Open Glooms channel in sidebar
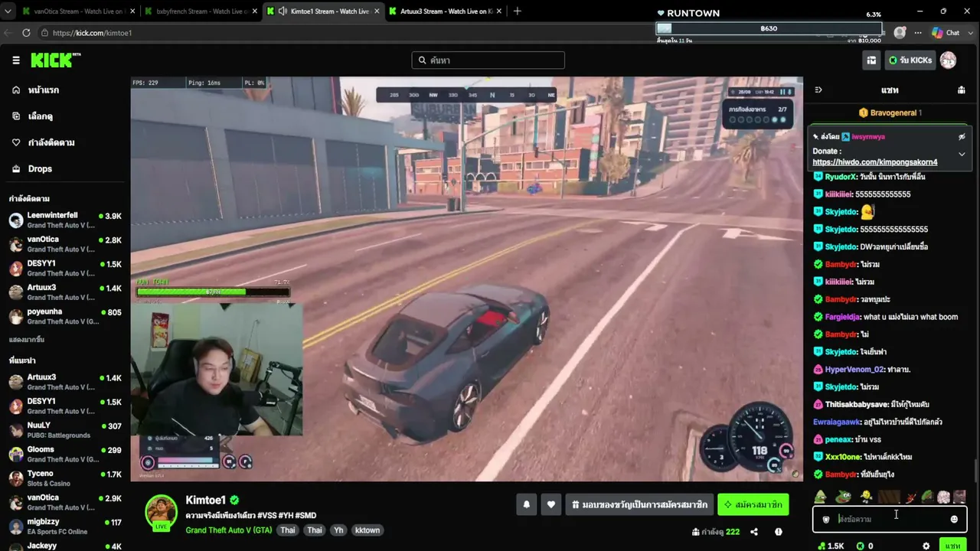The height and width of the screenshot is (551, 980). 65,455
